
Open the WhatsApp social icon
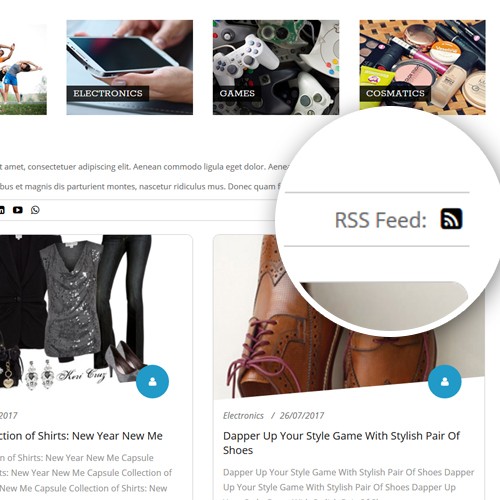click(x=35, y=210)
